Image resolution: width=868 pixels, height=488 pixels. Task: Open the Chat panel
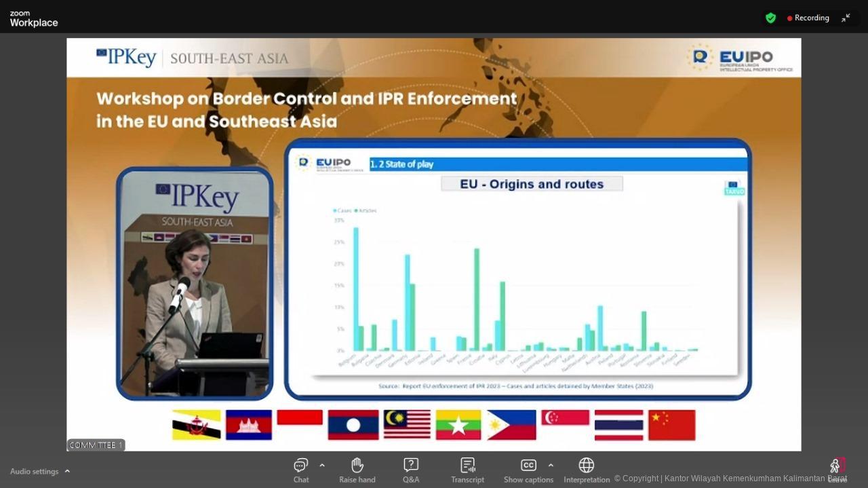click(x=301, y=470)
